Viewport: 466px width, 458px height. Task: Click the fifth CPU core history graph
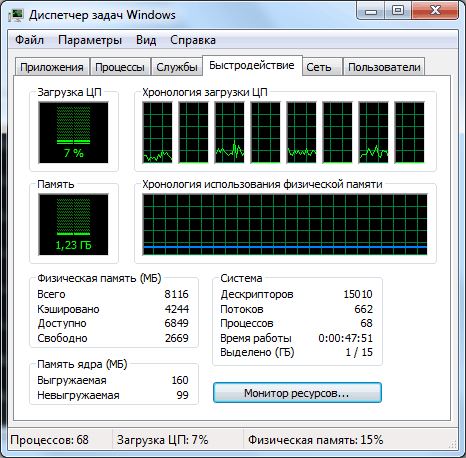(x=302, y=133)
